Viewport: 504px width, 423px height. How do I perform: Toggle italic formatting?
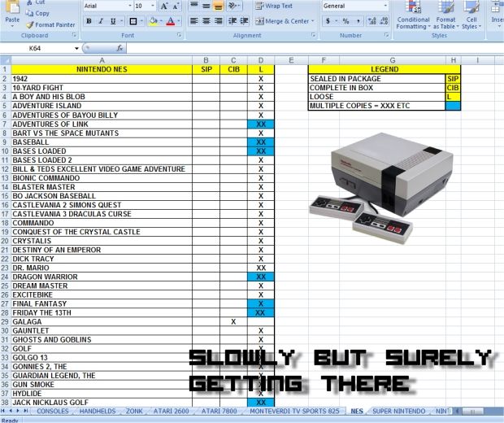click(101, 21)
